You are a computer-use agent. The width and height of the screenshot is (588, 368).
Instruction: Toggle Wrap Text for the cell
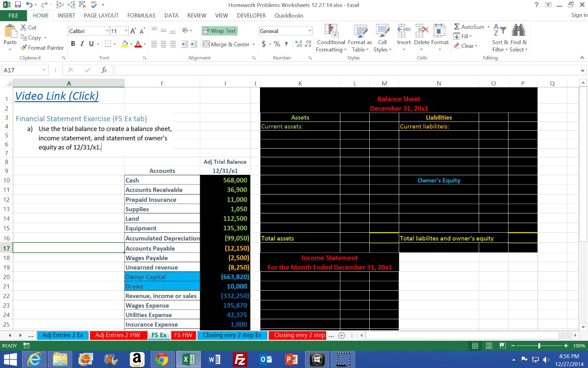pos(219,31)
